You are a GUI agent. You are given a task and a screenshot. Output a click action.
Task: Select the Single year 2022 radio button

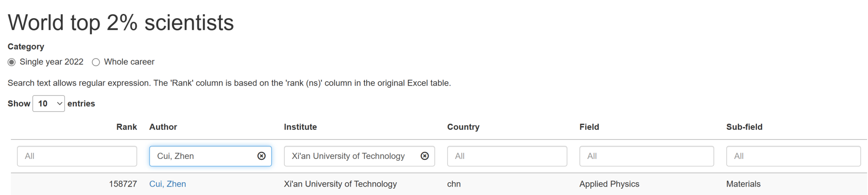click(x=12, y=62)
